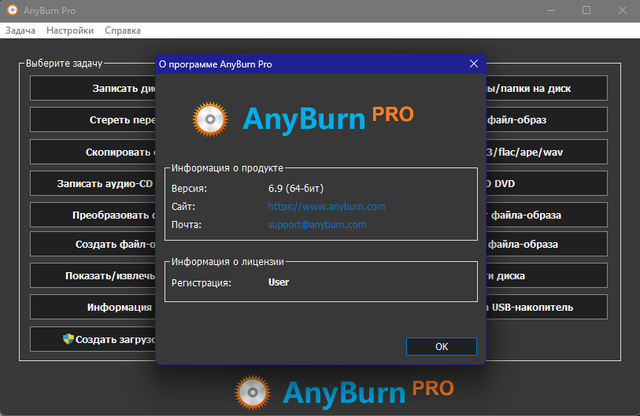Click the диска task button on right
This screenshot has width=640, height=416.
pyautogui.click(x=547, y=276)
